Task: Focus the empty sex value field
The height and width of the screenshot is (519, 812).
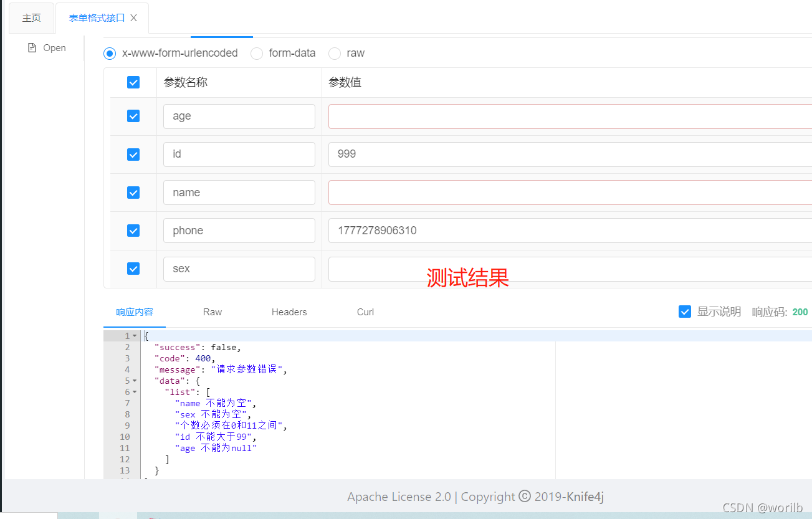Action: (570, 269)
